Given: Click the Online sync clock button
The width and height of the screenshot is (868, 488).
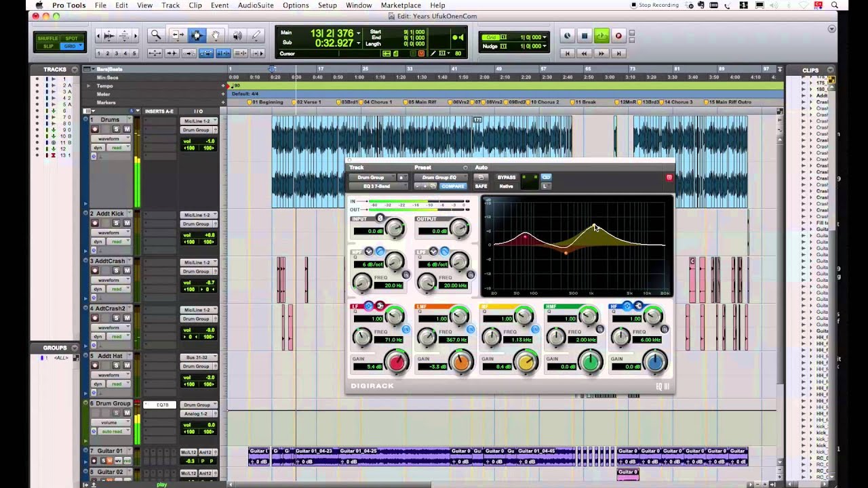Looking at the screenshot, I should pyautogui.click(x=568, y=36).
